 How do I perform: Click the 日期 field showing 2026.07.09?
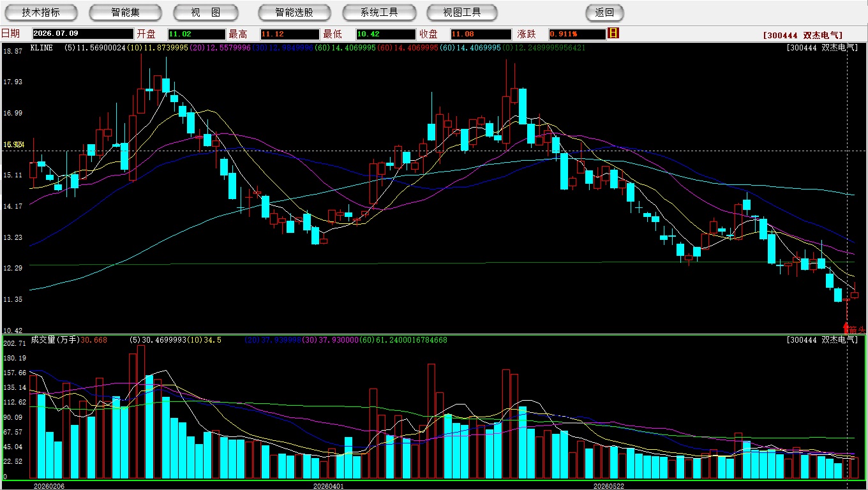[x=83, y=34]
